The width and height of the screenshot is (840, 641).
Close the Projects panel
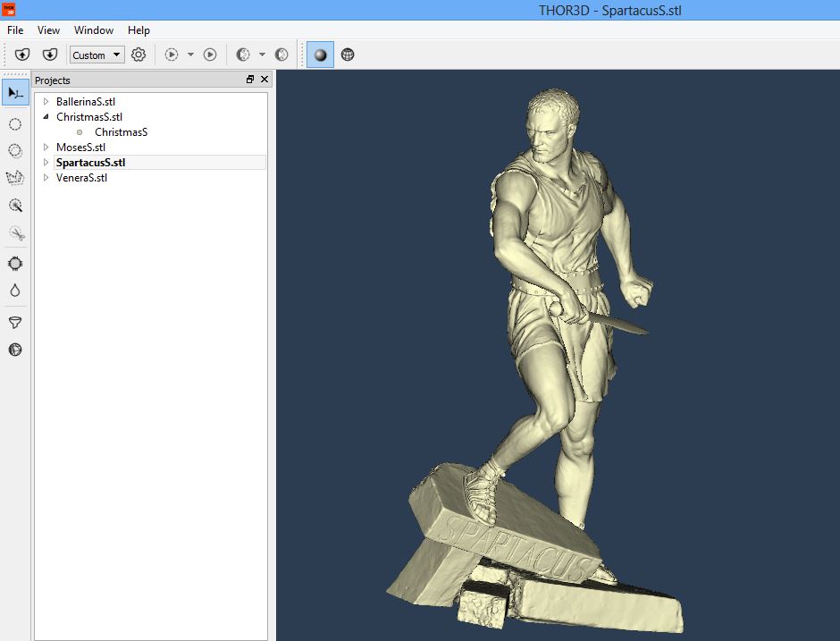click(x=264, y=80)
